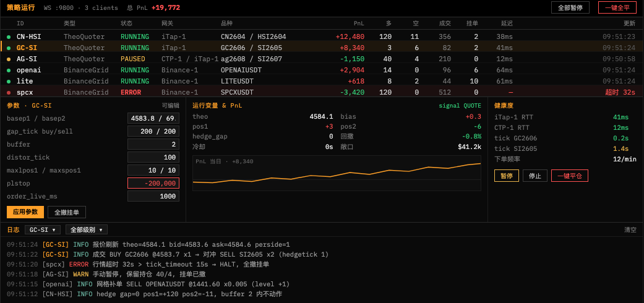Click the +12,480 PnL cell
The image size is (644, 303).
coord(350,36)
